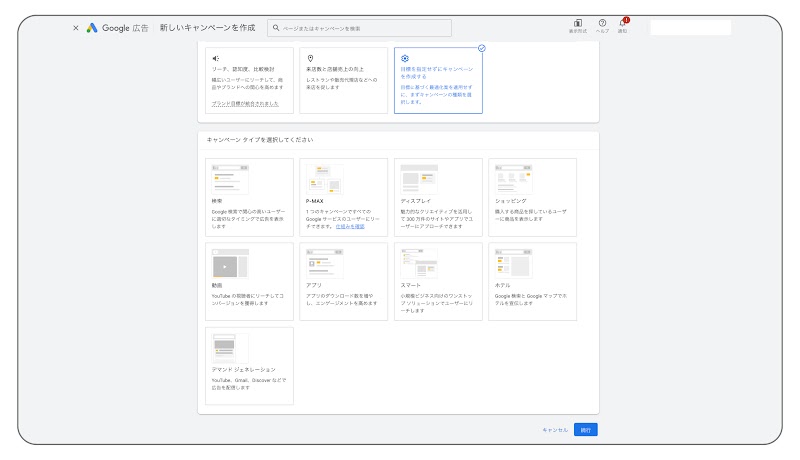The image size is (800, 460).
Task: Click the gear icon on no-goal card
Action: click(405, 59)
